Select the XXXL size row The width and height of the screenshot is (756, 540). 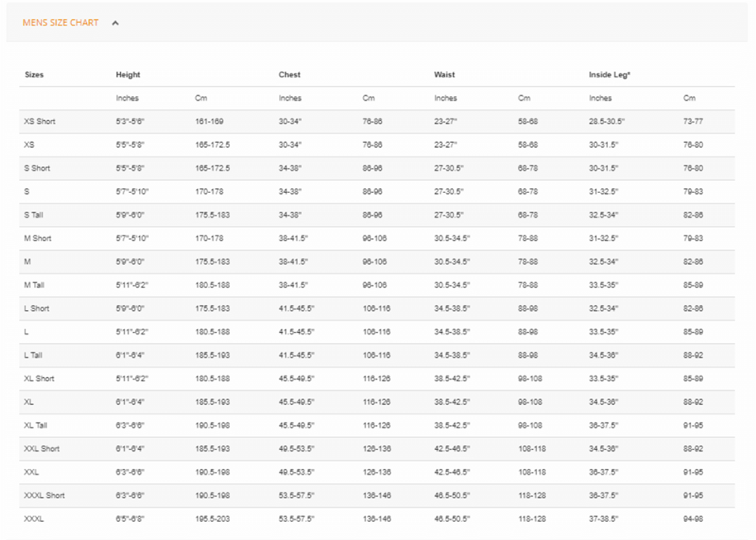(33, 519)
